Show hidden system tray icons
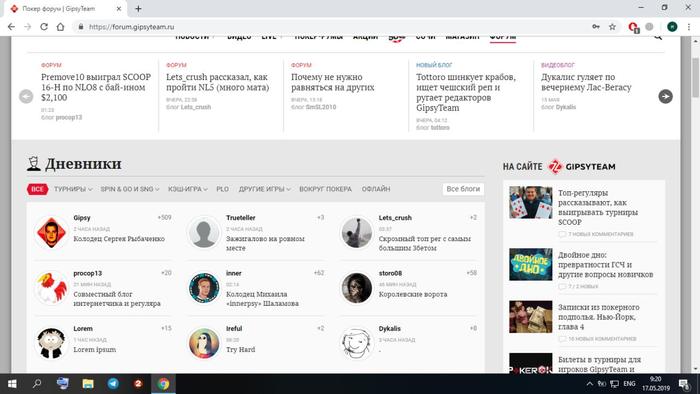The image size is (700, 394). coord(590,384)
